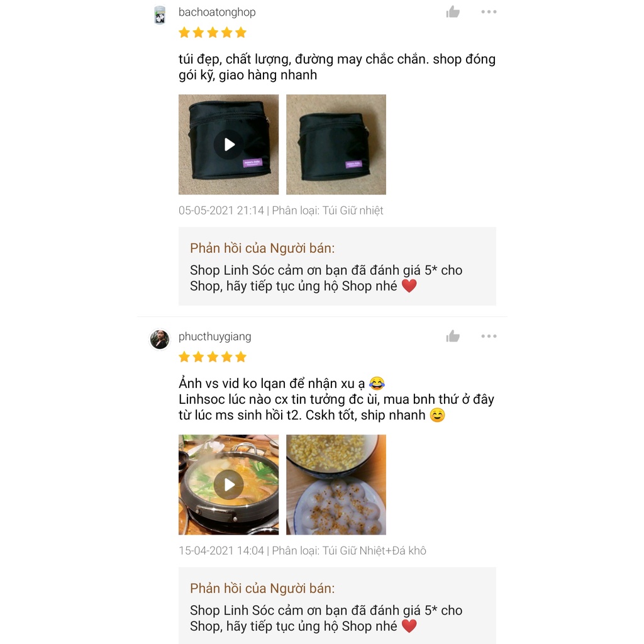Screen dimensions: 644x644
Task: Visit the bachoatonghop username link
Action: pyautogui.click(x=217, y=12)
